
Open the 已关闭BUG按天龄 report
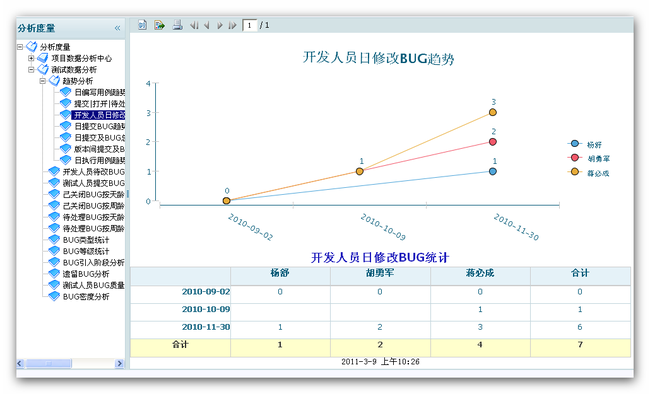(93, 194)
